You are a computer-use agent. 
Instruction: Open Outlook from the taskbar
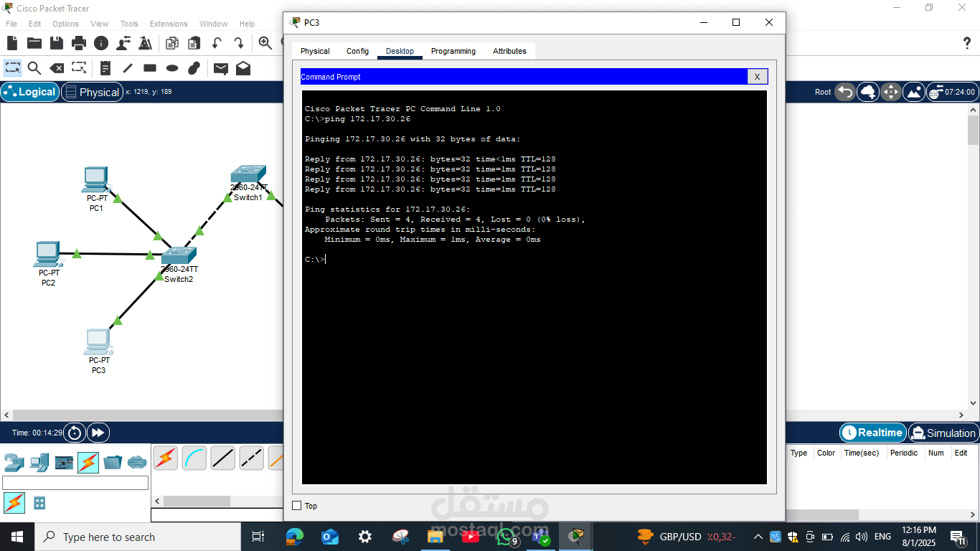(x=329, y=537)
